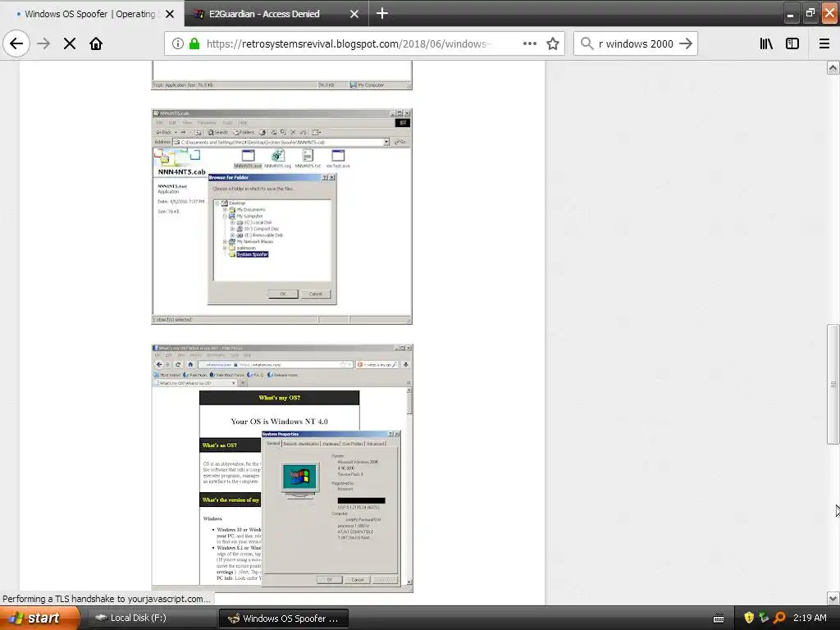Open the 'Your OS is Windows NT 4.0' screenshot
This screenshot has width=840, height=630.
click(x=282, y=468)
